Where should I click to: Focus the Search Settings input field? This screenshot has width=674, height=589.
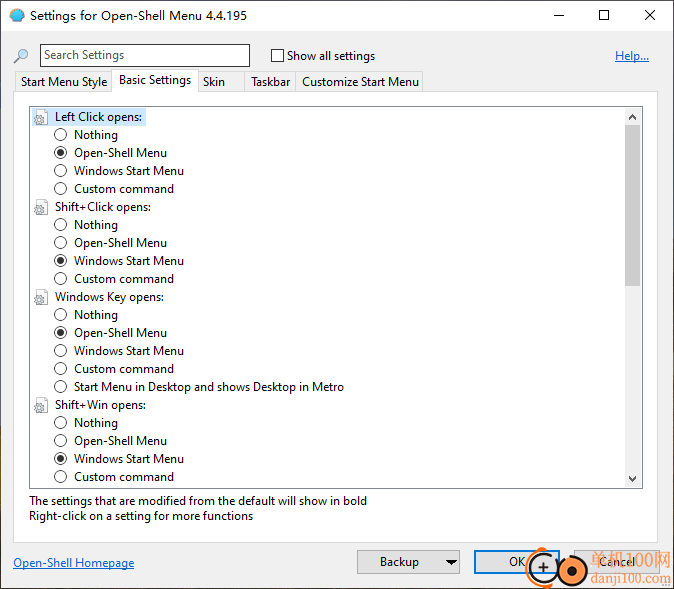tap(144, 55)
